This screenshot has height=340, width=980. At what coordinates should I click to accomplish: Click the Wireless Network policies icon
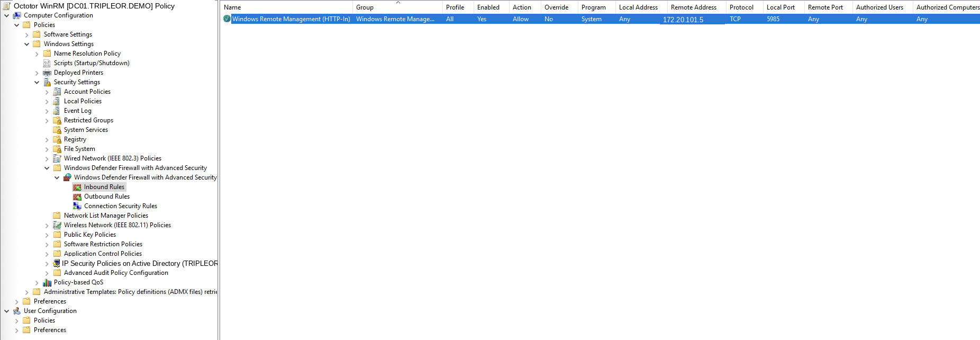[x=57, y=225]
